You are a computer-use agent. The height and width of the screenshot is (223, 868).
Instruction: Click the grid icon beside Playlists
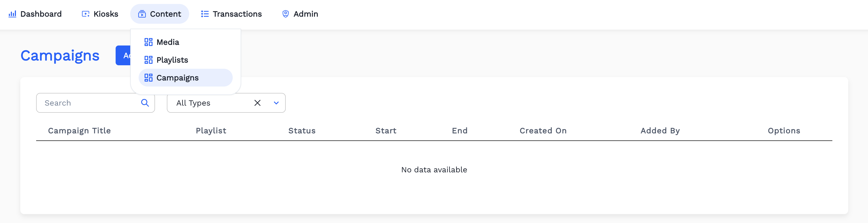tap(148, 60)
